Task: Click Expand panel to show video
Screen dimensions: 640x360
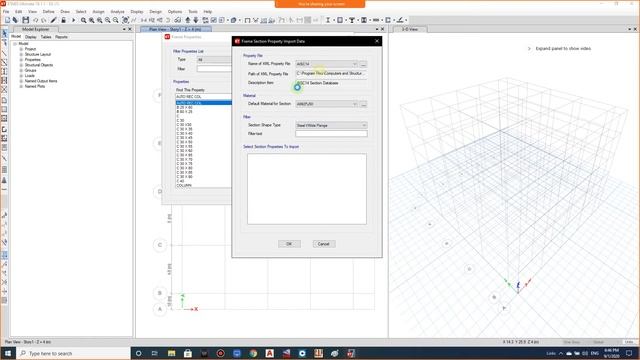Action: [563, 49]
